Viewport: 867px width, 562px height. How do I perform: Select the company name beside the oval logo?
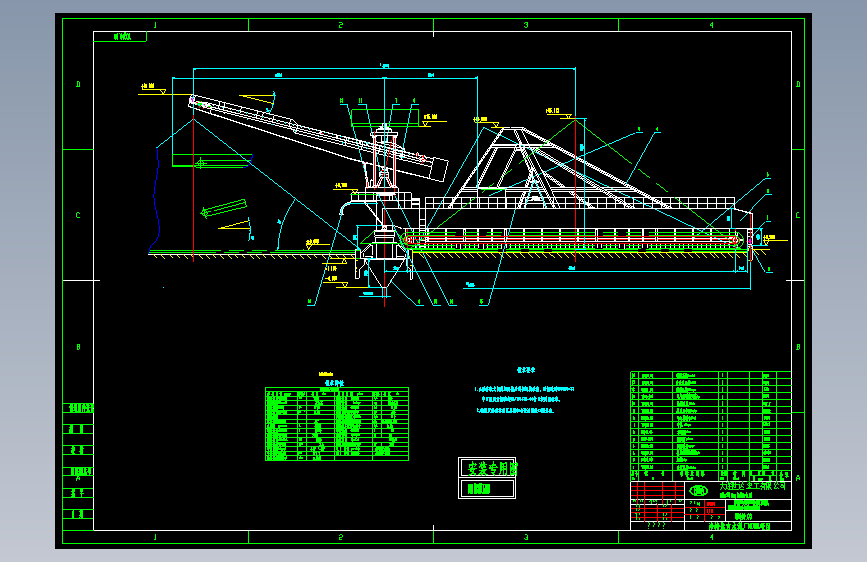[752, 486]
